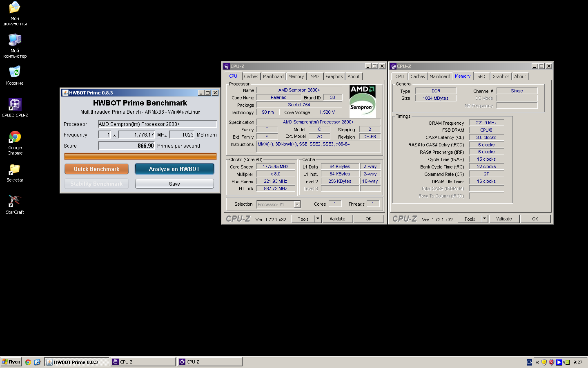Switch to Memory tab in the processor CPU-Z window

pos(296,76)
